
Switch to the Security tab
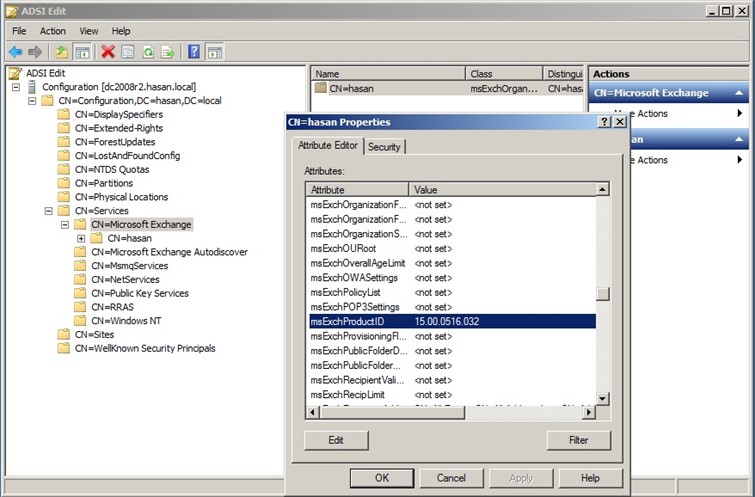[384, 147]
